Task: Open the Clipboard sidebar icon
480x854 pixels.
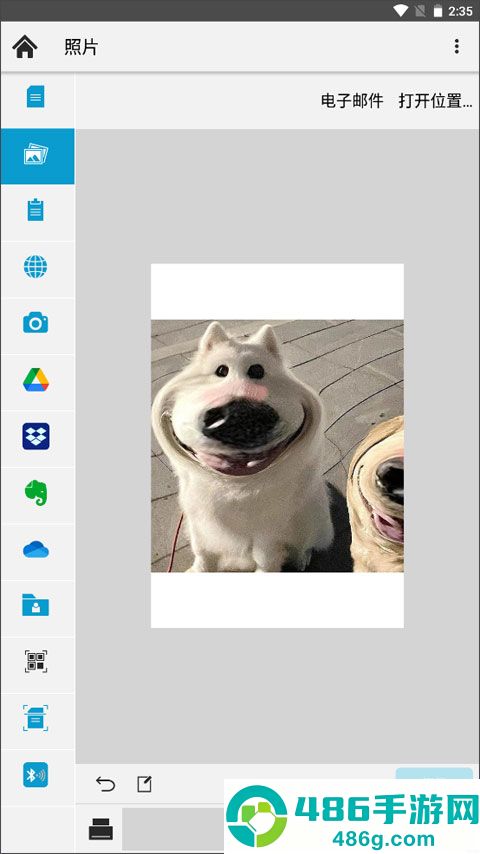Action: click(36, 210)
